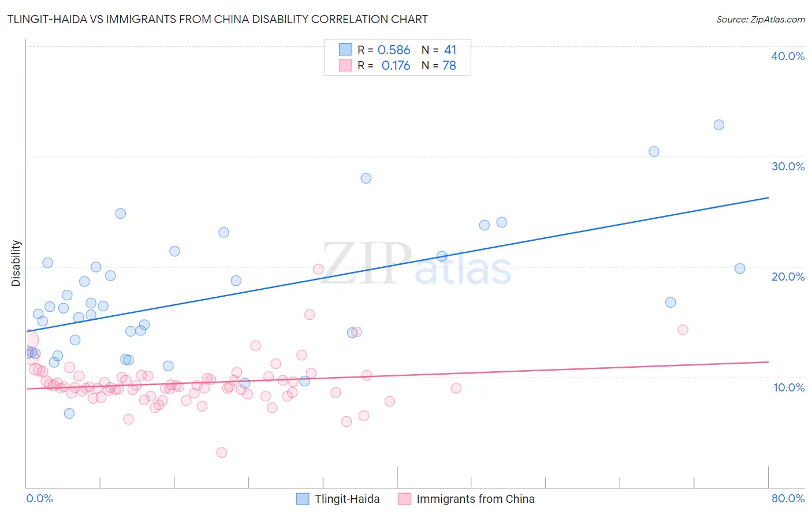Select the Immigrants from China legend label
812x515 pixels.
[x=475, y=499]
